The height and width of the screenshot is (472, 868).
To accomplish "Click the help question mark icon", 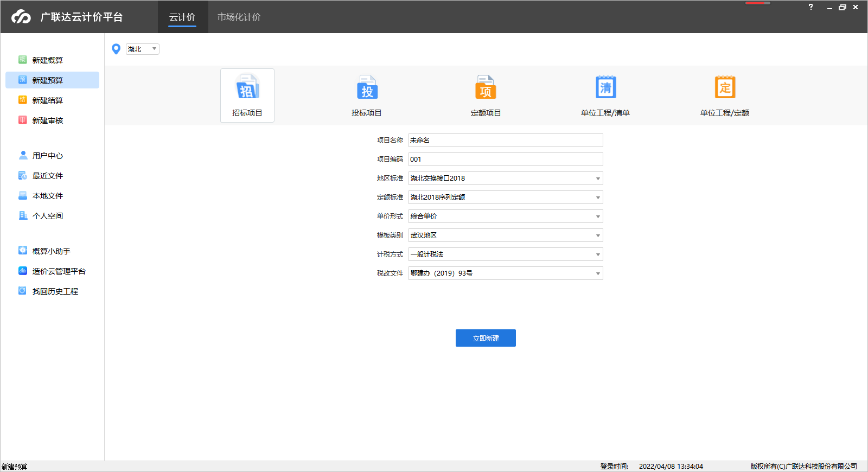I will [810, 7].
